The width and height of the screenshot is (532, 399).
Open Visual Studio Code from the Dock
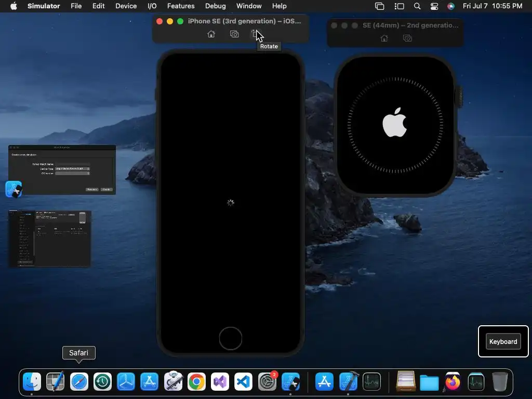tap(243, 382)
